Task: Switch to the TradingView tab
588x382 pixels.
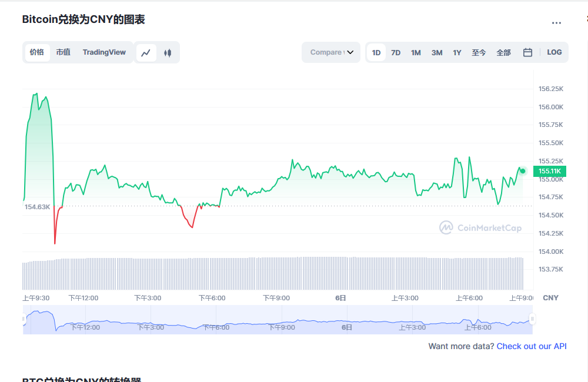Action: point(104,52)
